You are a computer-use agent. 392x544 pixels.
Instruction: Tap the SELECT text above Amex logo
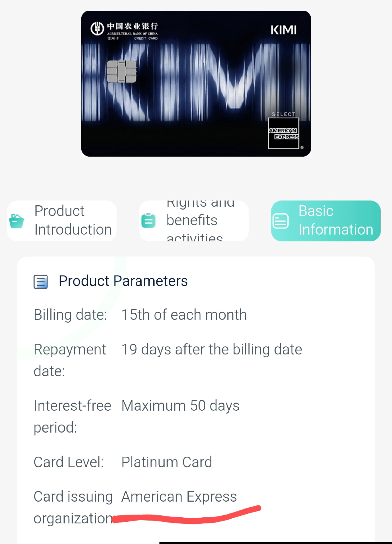point(284,114)
